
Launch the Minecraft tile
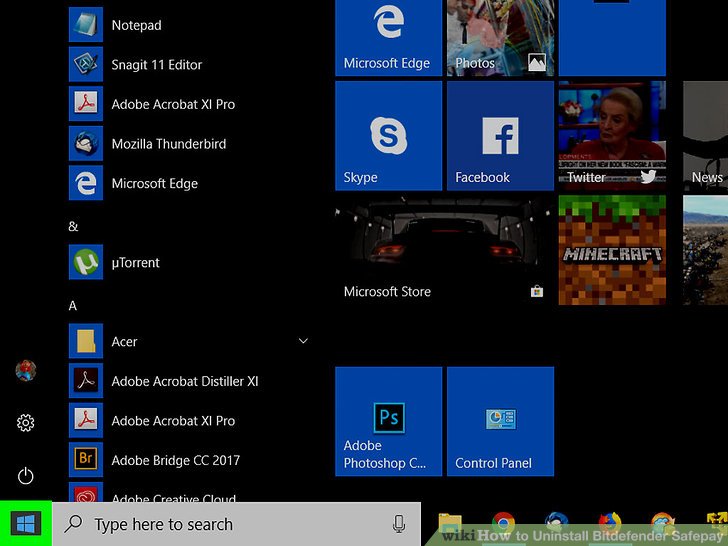612,250
